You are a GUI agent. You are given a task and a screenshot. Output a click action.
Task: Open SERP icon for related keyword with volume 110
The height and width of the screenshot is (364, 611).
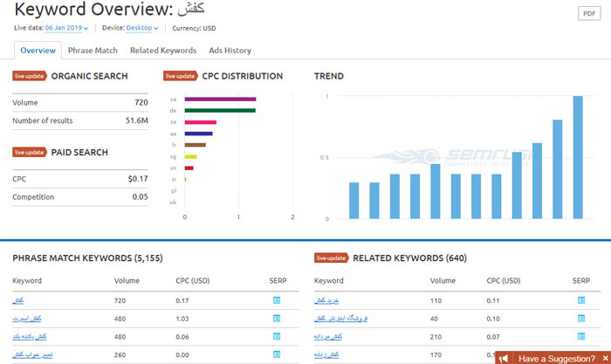click(x=581, y=300)
